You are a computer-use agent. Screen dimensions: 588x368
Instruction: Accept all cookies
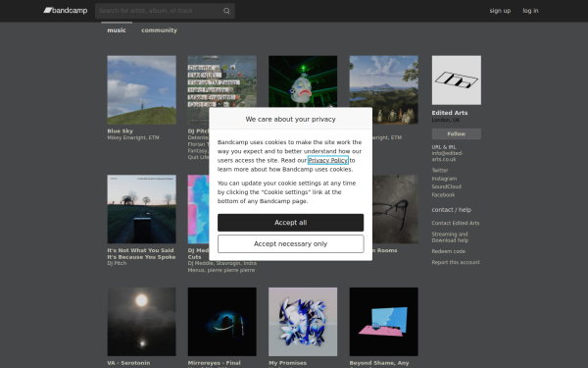tap(291, 223)
